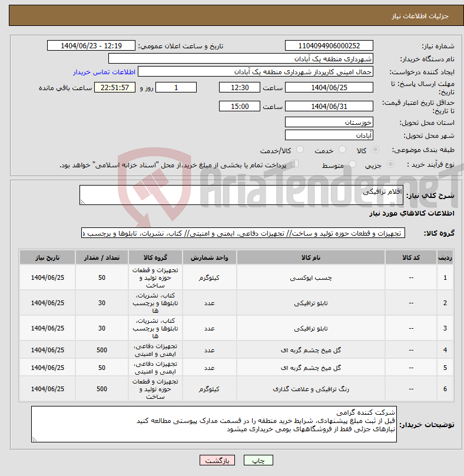The height and width of the screenshot is (476, 464).
Task: Click the buyer organization name field
Action: pos(241,59)
